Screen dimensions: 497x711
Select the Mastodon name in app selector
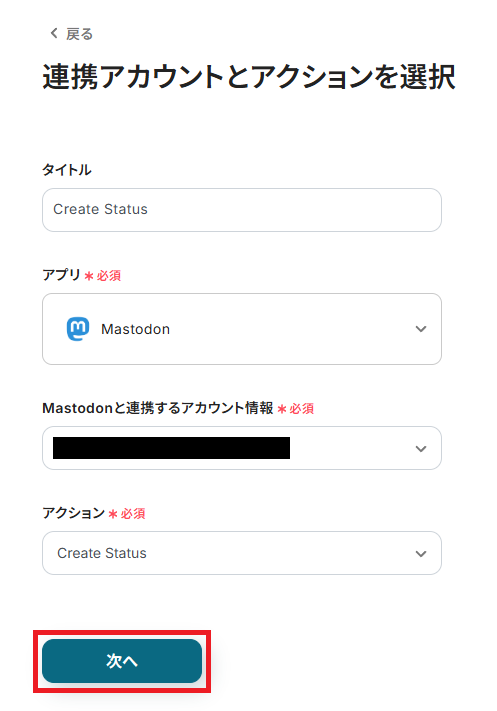(136, 329)
